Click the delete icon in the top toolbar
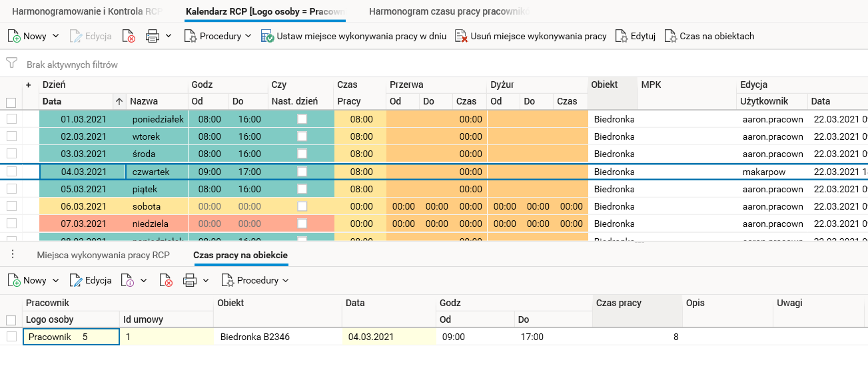This screenshot has width=868, height=366. click(129, 36)
